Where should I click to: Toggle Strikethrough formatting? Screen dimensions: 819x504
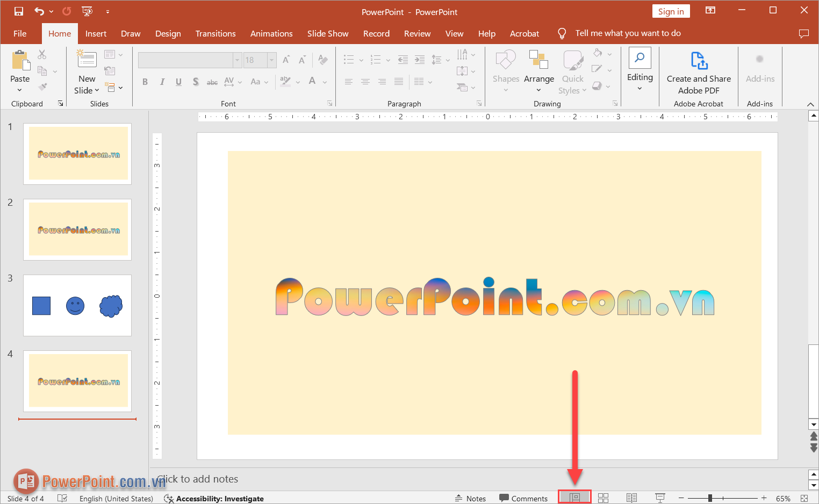click(x=212, y=82)
